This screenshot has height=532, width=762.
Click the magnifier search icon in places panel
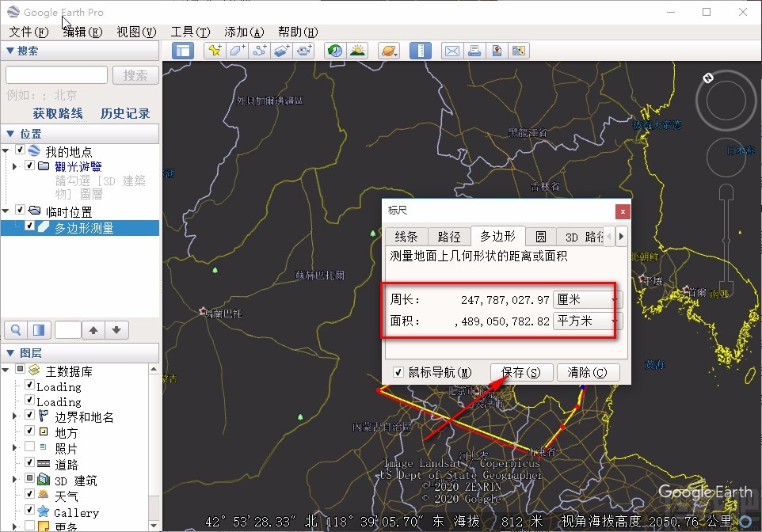16,330
